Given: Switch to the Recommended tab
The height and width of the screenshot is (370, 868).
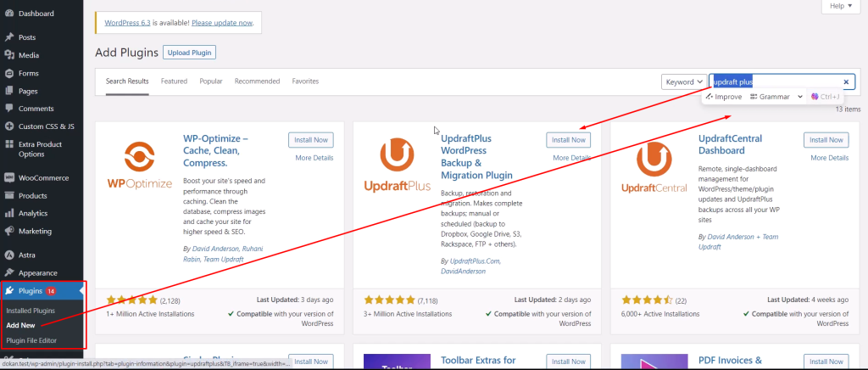Looking at the screenshot, I should 257,81.
